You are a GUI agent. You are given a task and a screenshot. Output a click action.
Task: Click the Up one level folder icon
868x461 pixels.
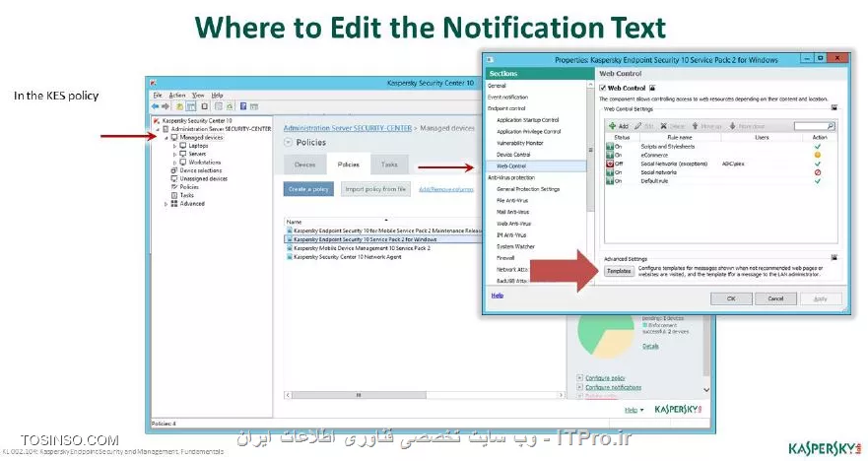click(180, 106)
